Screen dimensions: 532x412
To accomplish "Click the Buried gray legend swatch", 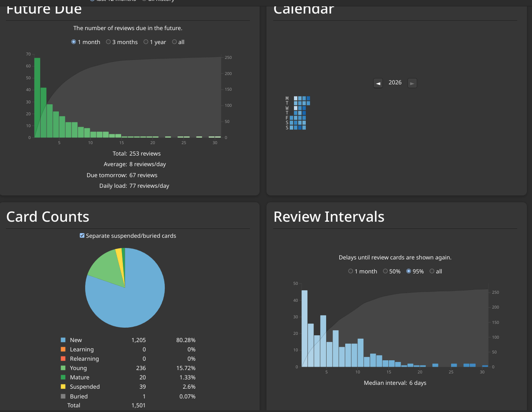I will tap(63, 396).
